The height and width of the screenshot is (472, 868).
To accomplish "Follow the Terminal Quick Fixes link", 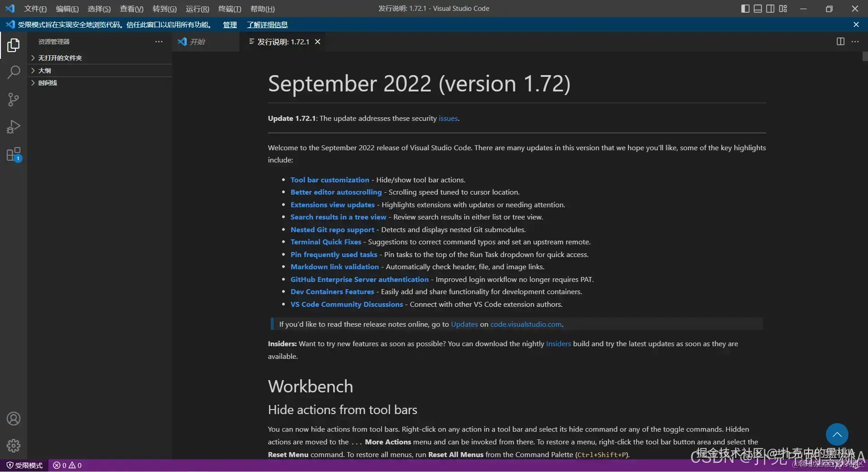I will [325, 242].
